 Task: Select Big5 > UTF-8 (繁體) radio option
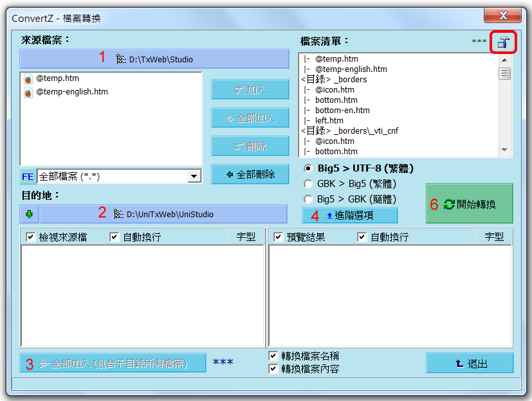pos(309,168)
